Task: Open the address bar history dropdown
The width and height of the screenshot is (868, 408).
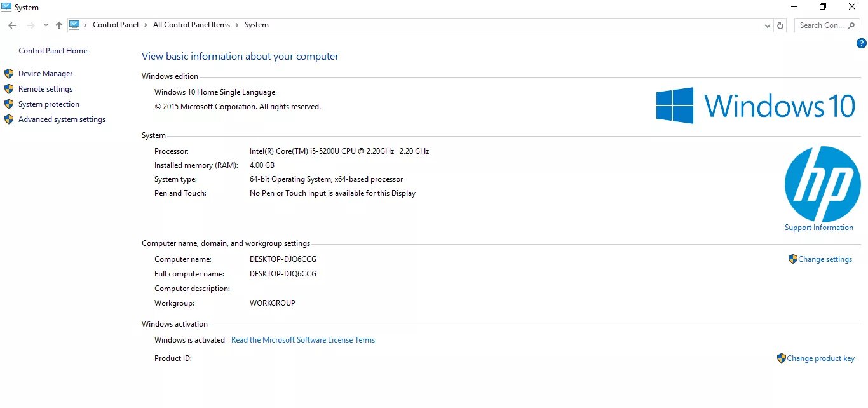Action: (x=768, y=25)
